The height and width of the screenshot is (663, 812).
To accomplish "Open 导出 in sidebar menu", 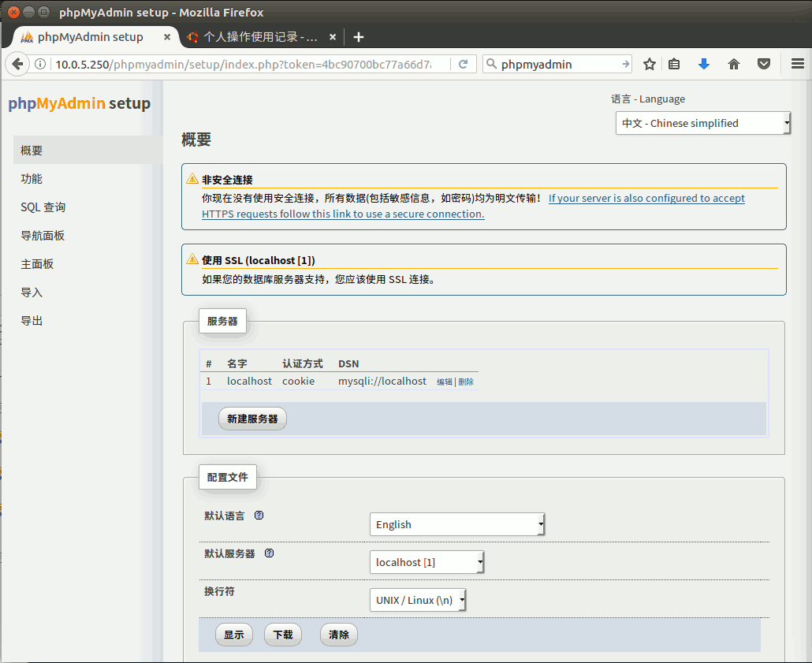I will pos(32,321).
